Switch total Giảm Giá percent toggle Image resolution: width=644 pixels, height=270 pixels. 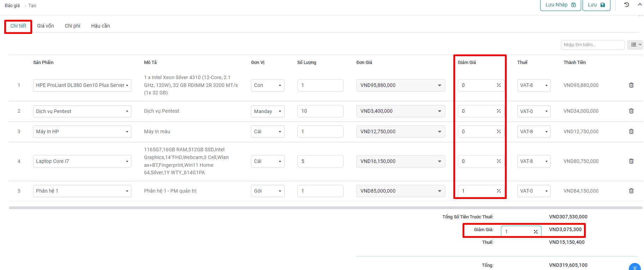[x=535, y=232]
